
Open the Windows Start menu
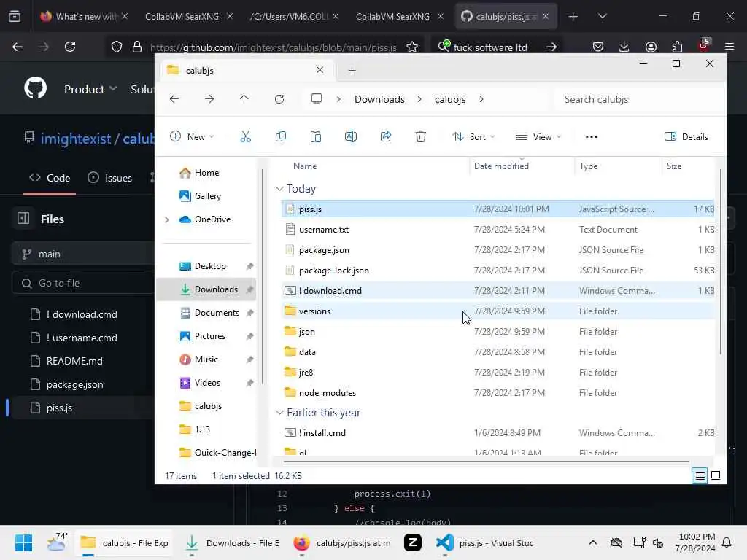(23, 542)
